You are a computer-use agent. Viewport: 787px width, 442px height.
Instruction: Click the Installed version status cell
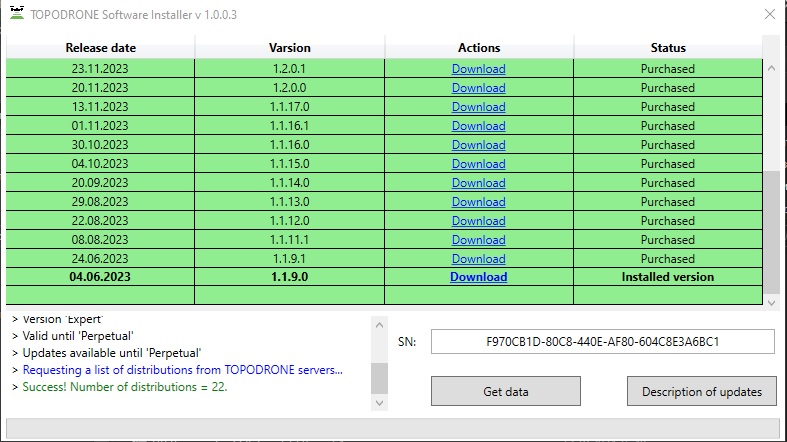(668, 277)
